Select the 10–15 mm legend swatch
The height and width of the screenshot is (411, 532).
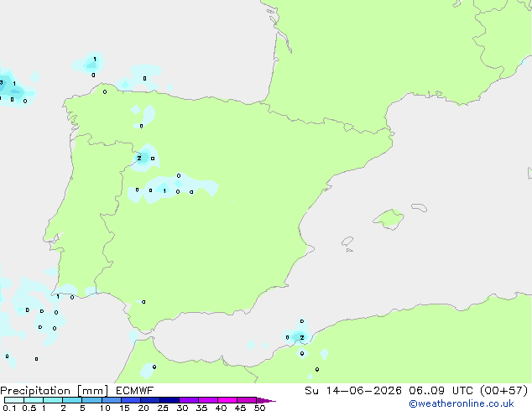click(111, 400)
